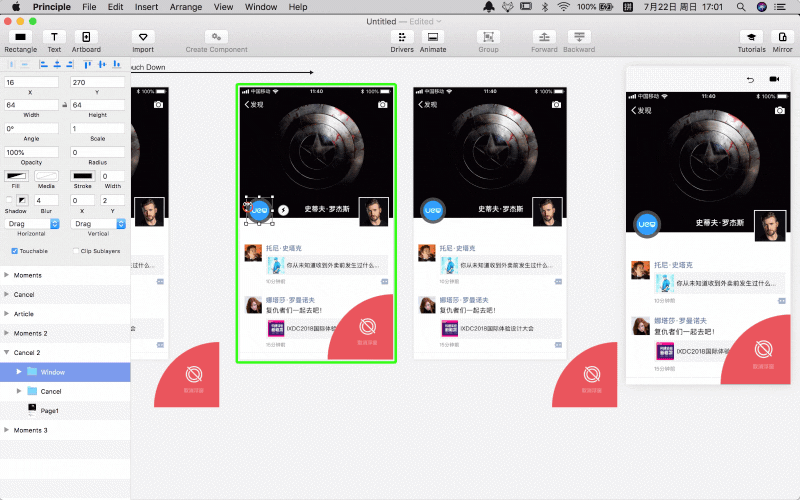Uncheck the Touchable checkbox
Screen dimensions: 800x500
coord(14,250)
